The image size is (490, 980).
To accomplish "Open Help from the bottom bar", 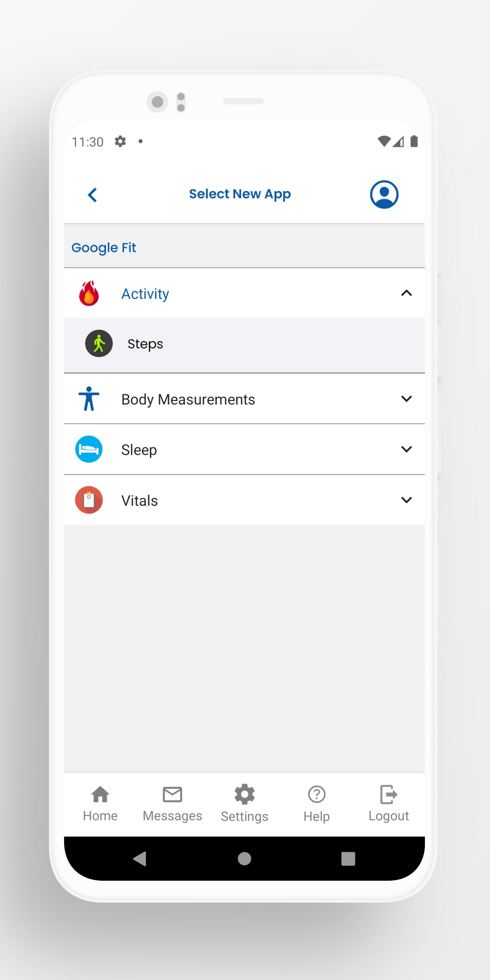I will pos(317,803).
